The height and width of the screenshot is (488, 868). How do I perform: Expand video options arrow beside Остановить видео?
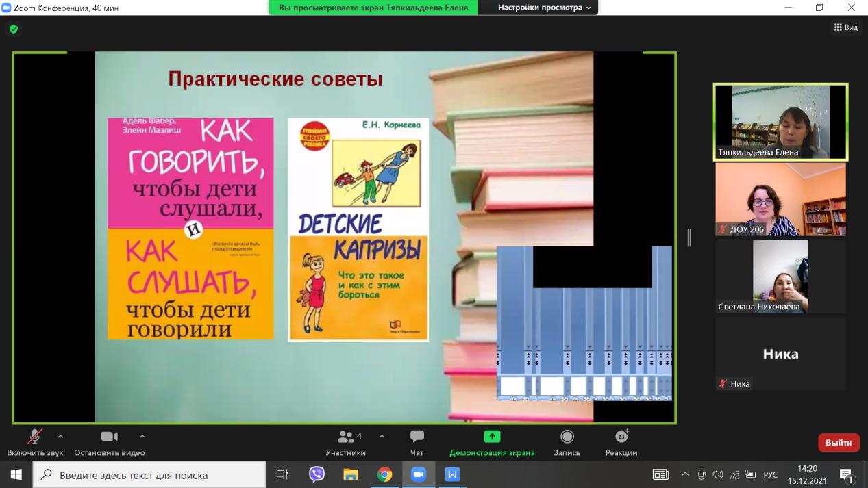point(142,437)
